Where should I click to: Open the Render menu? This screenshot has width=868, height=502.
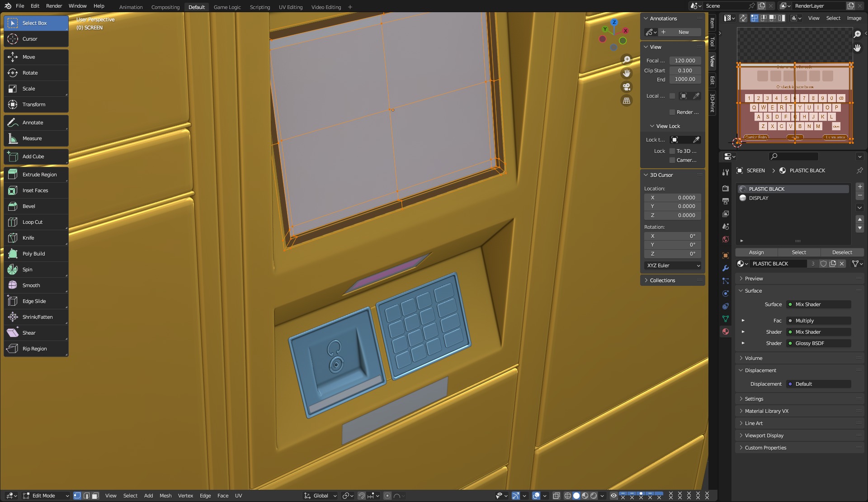click(54, 6)
